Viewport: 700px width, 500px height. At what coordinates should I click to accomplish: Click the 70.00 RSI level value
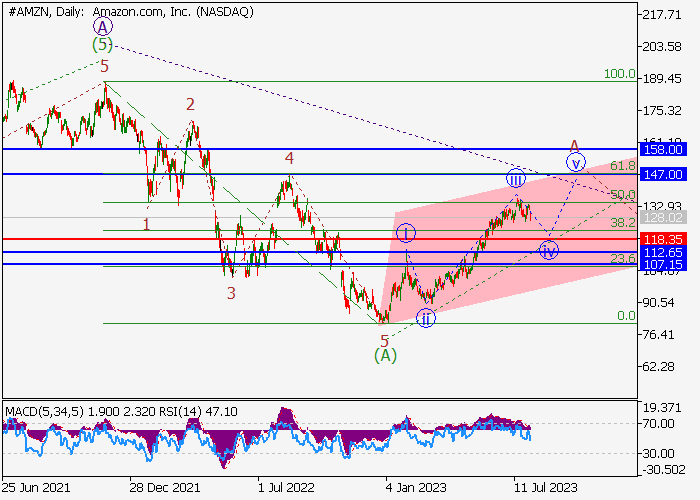tap(658, 423)
